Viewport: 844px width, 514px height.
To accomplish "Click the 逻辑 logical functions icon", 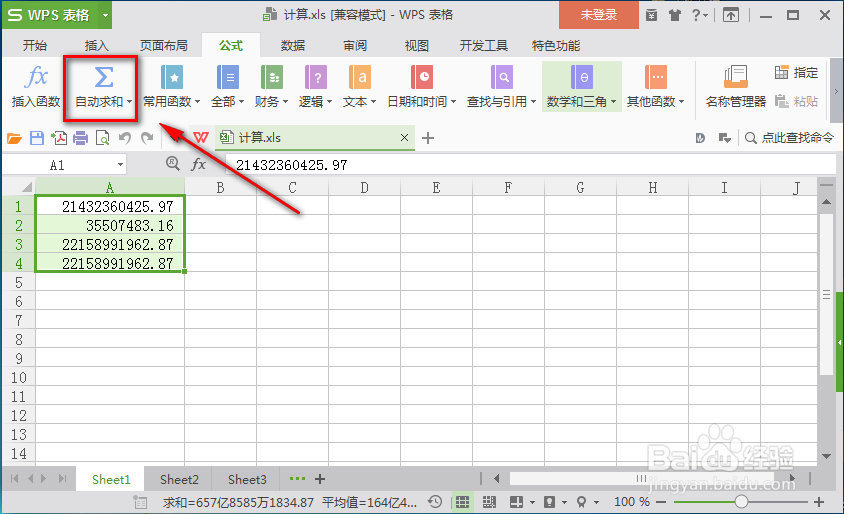I will click(316, 77).
